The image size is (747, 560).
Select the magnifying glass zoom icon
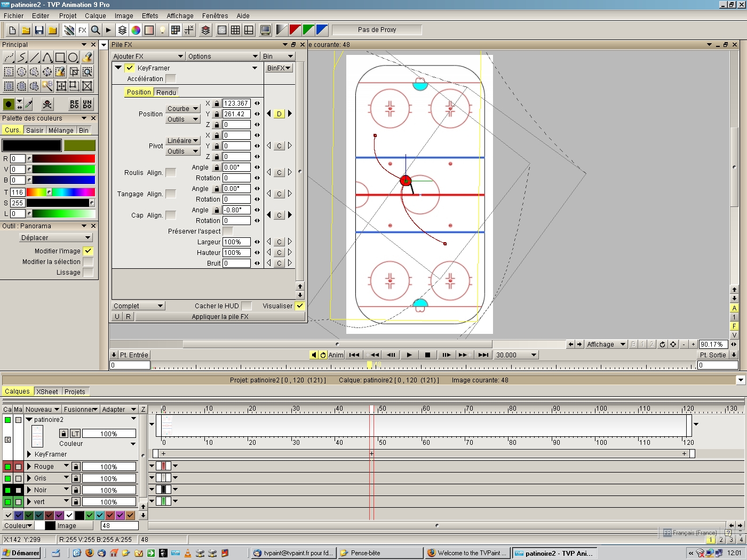[x=96, y=30]
